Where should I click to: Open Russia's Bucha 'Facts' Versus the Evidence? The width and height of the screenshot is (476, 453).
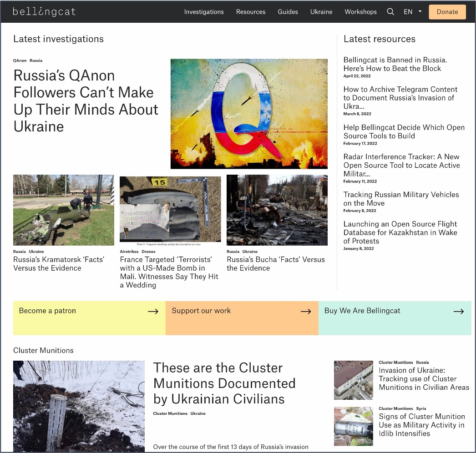click(276, 264)
